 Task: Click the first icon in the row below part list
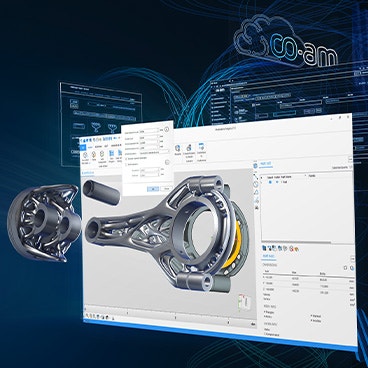click(264, 248)
